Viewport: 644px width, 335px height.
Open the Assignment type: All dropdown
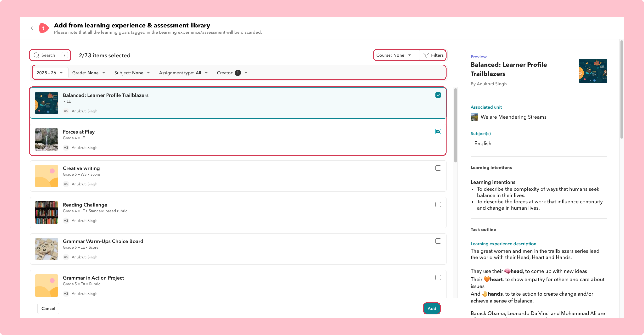[184, 73]
